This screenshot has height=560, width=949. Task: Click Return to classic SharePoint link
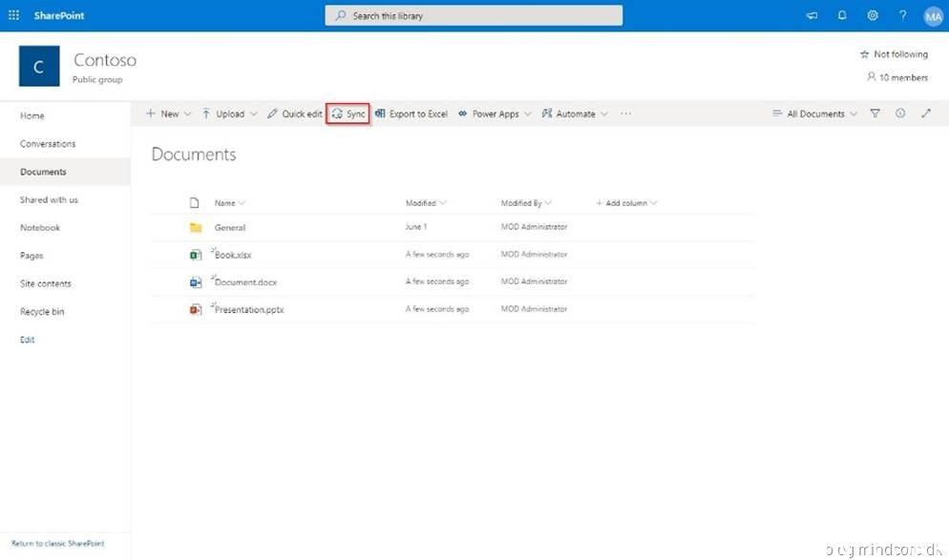(57, 544)
